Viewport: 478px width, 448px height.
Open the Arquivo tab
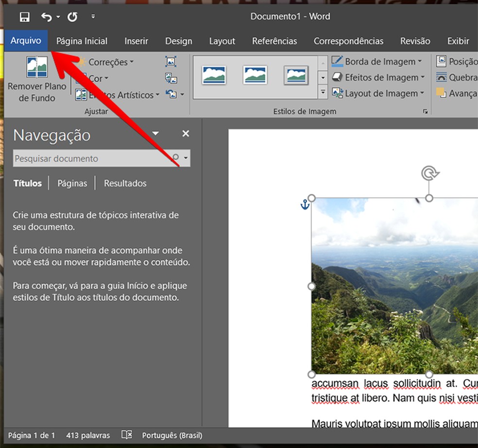click(26, 41)
